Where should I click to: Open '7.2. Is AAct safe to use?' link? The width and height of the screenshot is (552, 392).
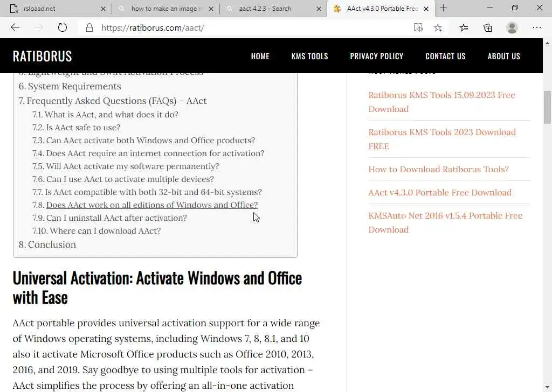(x=76, y=128)
